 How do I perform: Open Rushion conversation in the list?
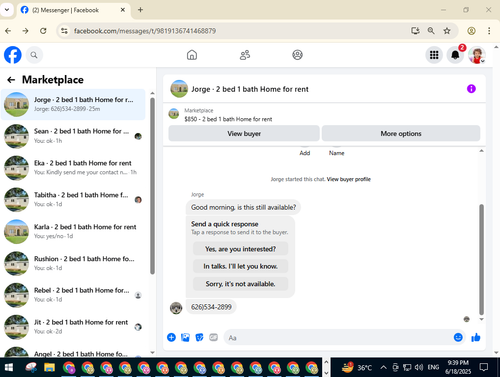(73, 263)
